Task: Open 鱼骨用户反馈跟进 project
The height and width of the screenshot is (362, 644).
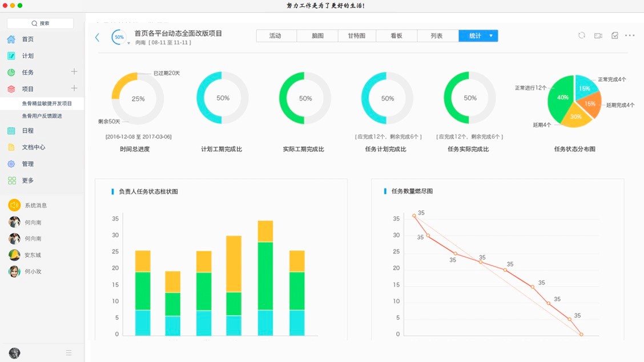Action: pyautogui.click(x=42, y=116)
